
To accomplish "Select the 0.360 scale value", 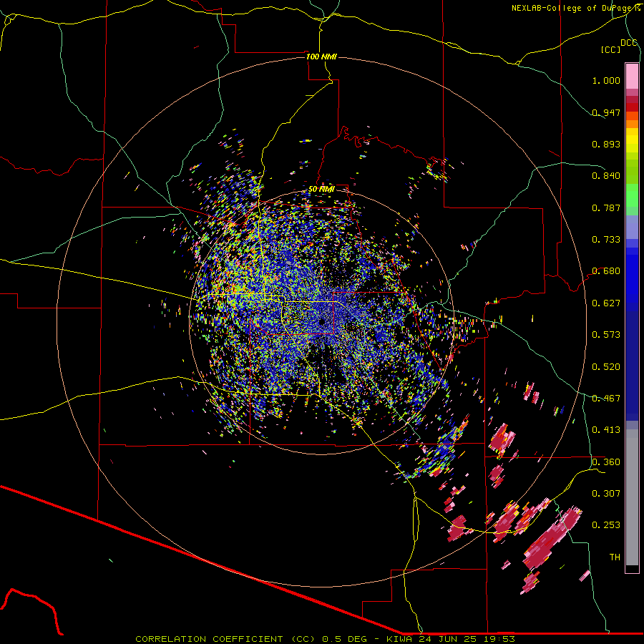I will 606,462.
